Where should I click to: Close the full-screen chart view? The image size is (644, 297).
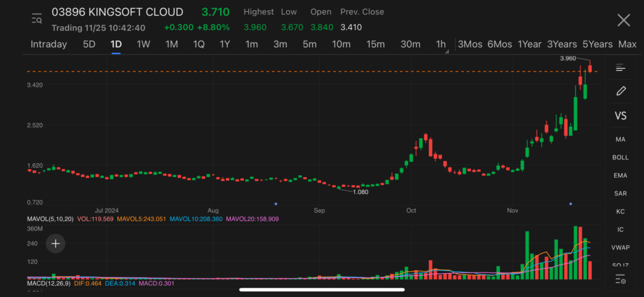coord(623,19)
